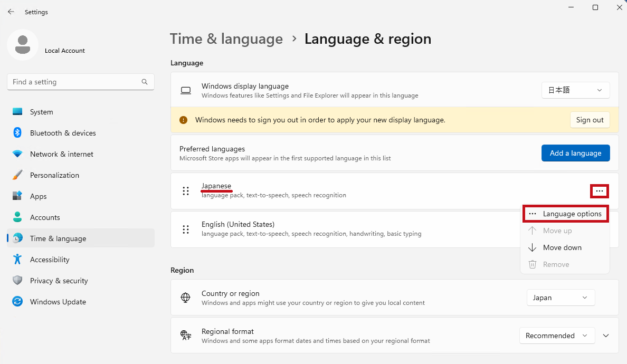
Task: Click the Language section heading
Action: [x=187, y=63]
